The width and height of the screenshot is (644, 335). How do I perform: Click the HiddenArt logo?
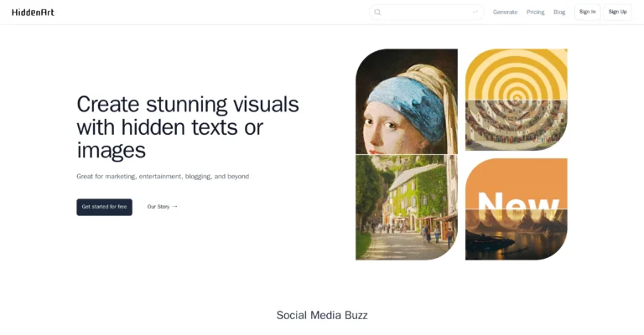point(34,12)
